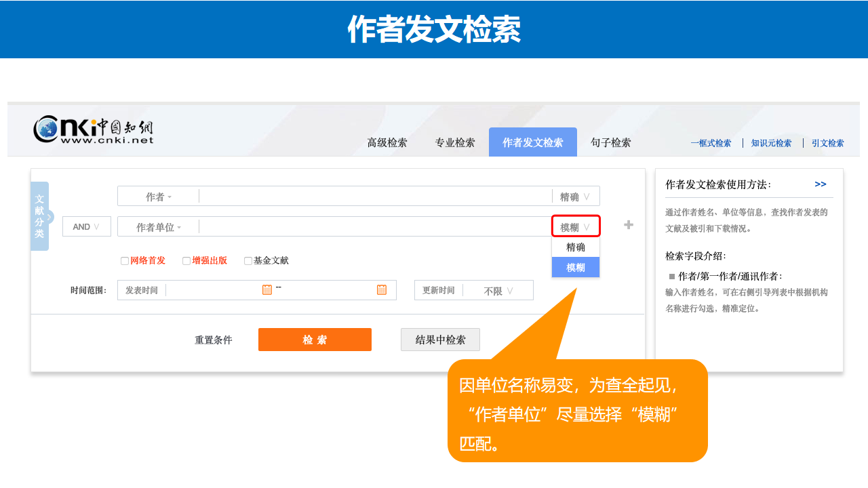Viewport: 868px width, 488px height.
Task: Open the 一框式检索 link
Action: coord(711,143)
